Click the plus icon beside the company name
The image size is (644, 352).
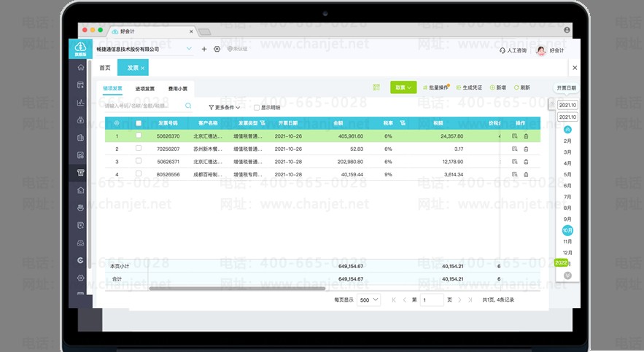[x=204, y=49]
